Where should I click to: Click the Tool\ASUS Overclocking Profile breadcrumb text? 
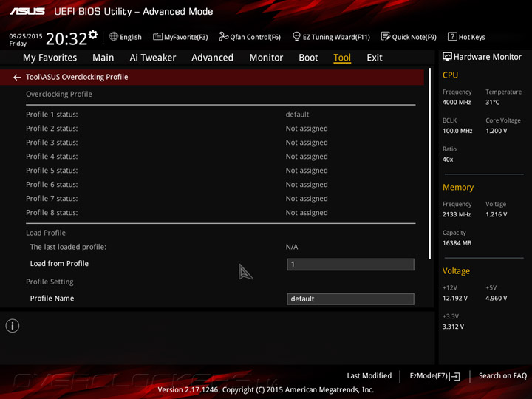coord(77,77)
